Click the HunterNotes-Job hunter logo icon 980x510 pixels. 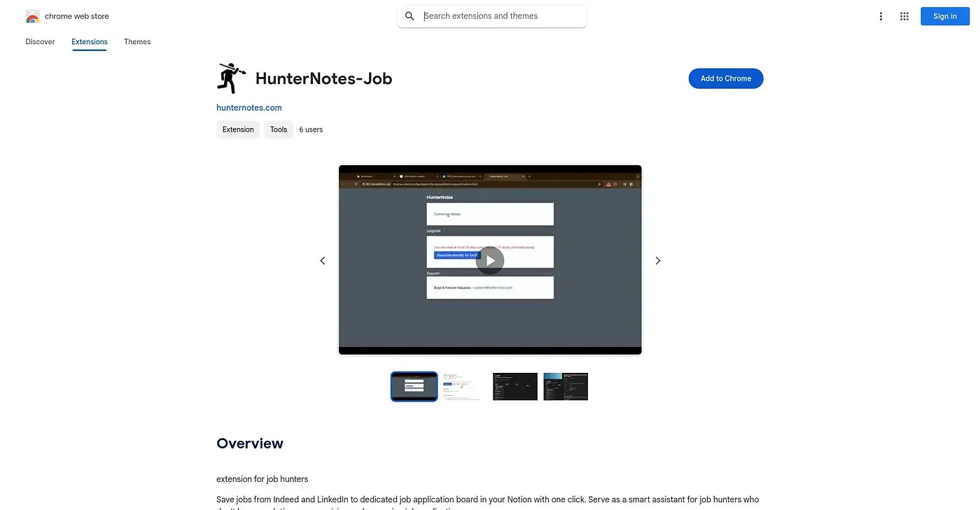(x=231, y=78)
